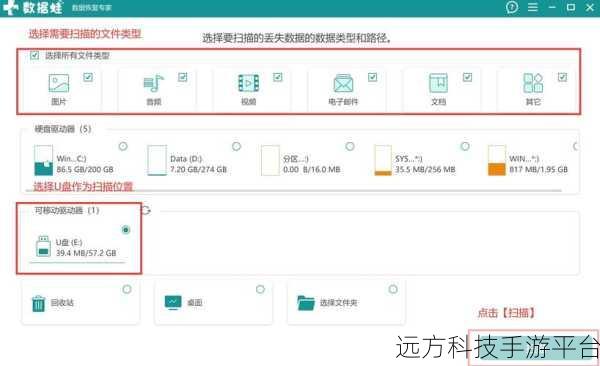Click the 回收站 label
600x366 pixels.
point(62,303)
